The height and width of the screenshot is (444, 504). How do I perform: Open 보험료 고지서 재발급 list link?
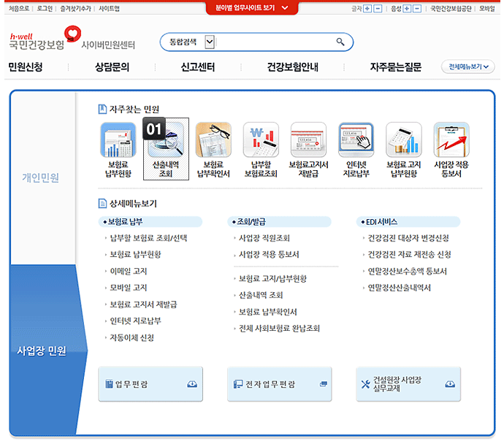(x=143, y=305)
